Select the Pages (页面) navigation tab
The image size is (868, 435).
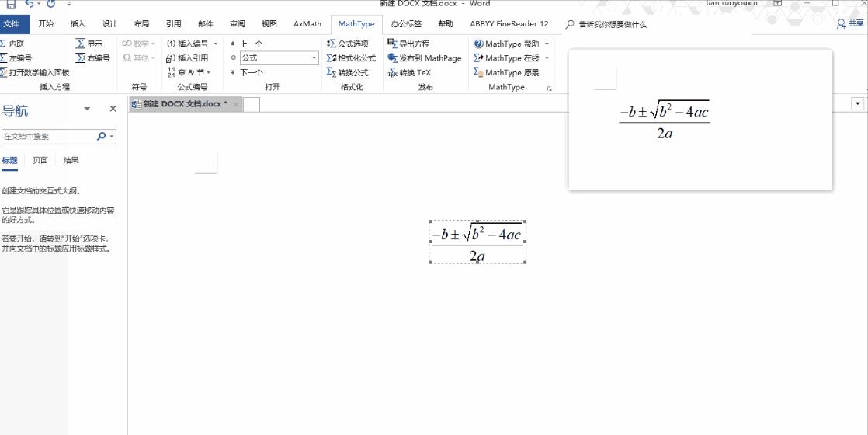[x=40, y=160]
